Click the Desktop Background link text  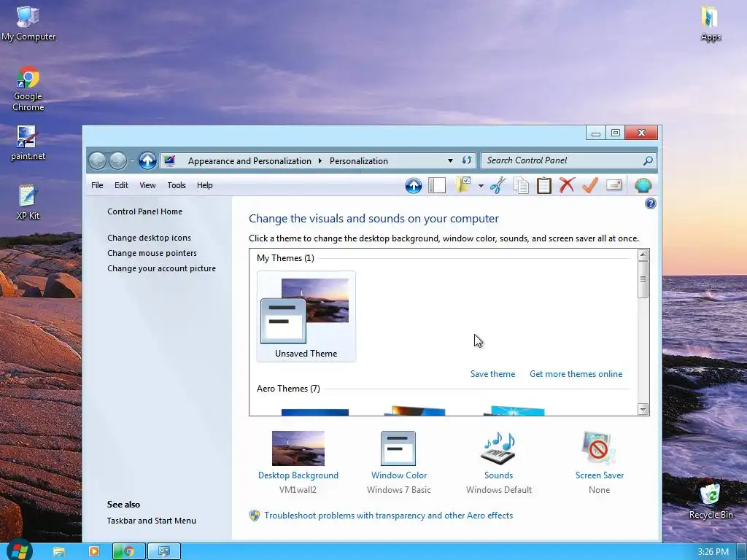(x=298, y=475)
